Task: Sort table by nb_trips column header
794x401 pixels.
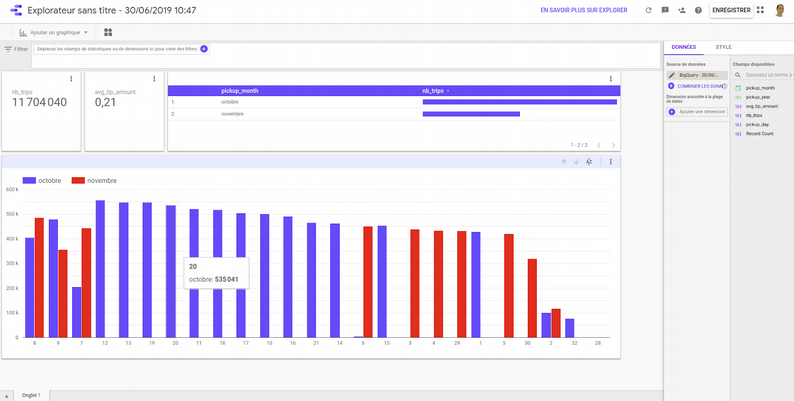Action: click(x=435, y=91)
